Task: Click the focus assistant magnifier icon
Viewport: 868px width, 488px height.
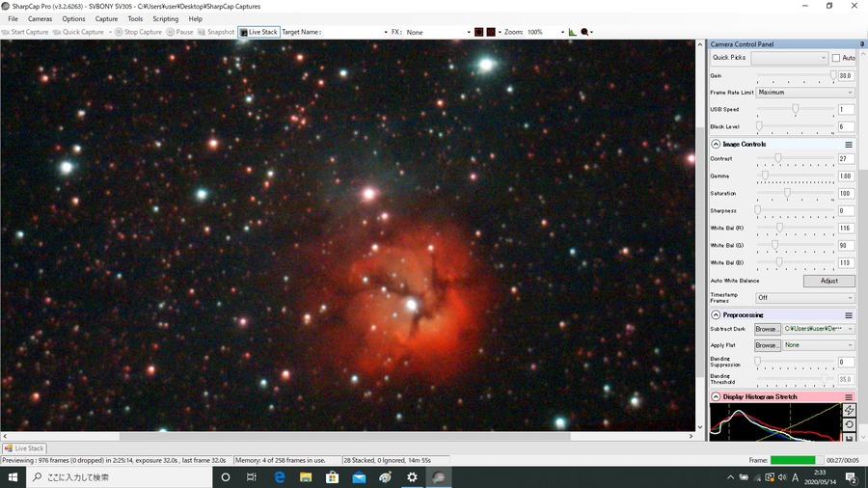Action: click(584, 32)
